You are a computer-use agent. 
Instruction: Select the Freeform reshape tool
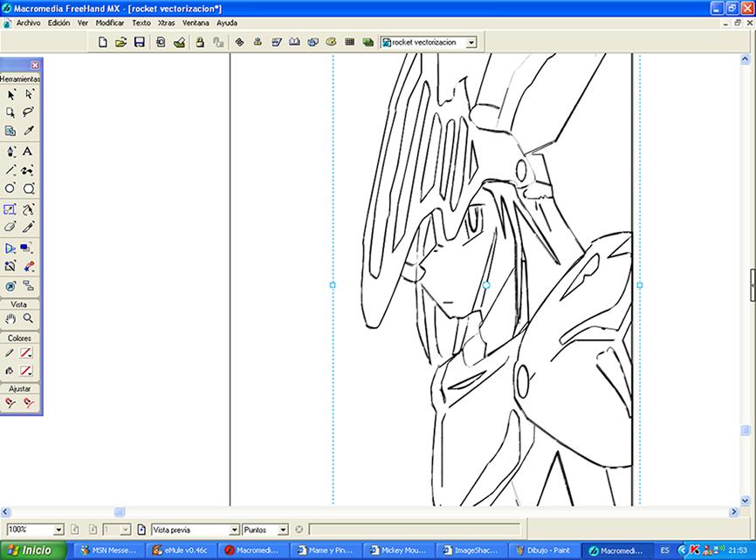tap(29, 209)
